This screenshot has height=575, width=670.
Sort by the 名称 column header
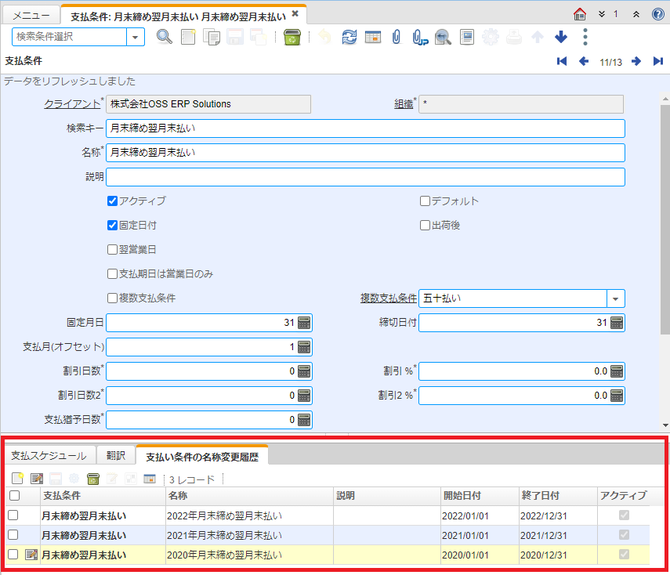[x=250, y=496]
